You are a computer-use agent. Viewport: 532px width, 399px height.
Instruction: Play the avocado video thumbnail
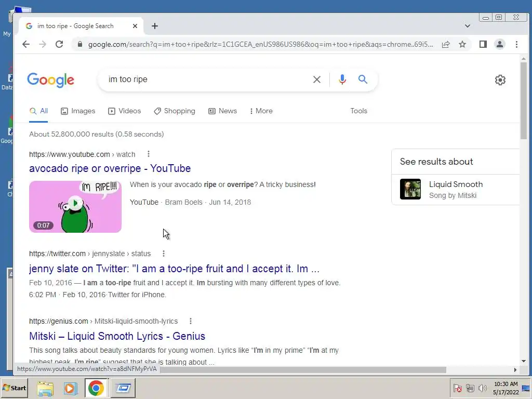pyautogui.click(x=75, y=207)
